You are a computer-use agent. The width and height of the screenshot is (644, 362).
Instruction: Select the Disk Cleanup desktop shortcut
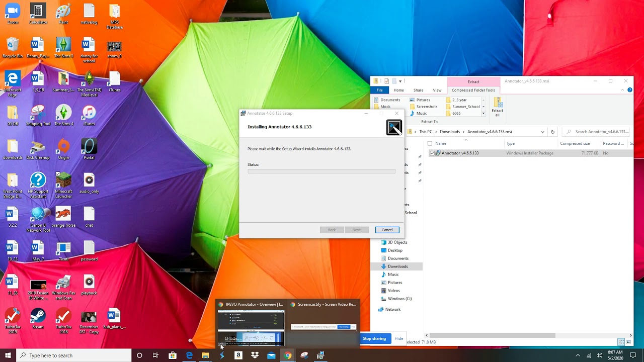[38, 149]
